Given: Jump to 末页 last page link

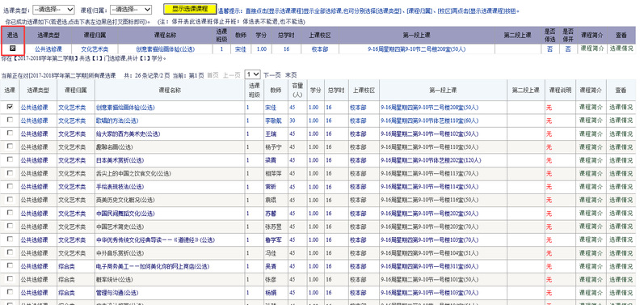Looking at the screenshot, I should pos(291,75).
